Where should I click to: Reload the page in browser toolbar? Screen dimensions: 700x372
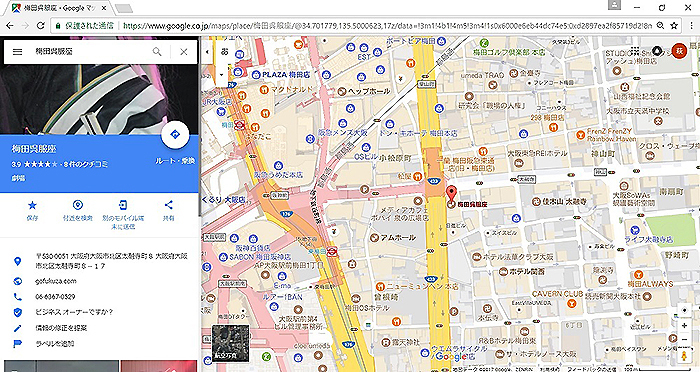tap(40, 25)
